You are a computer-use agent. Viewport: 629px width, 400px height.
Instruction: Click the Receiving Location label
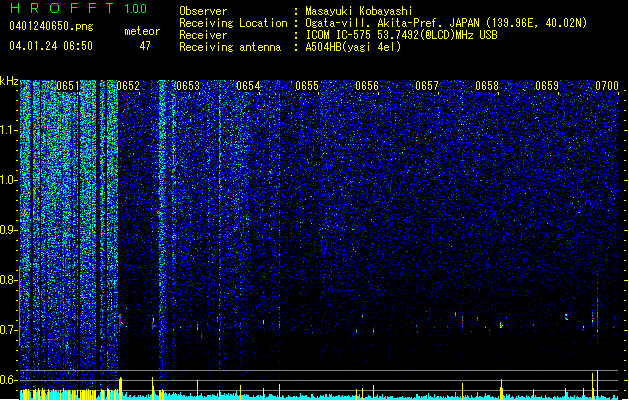(x=233, y=23)
